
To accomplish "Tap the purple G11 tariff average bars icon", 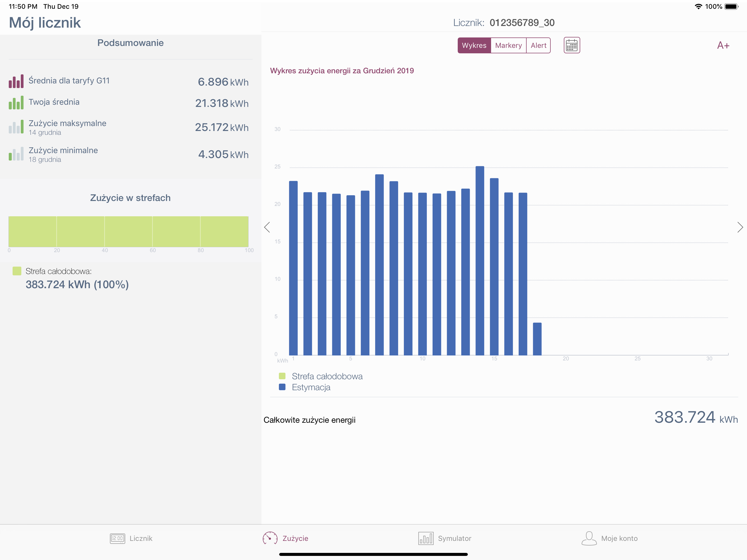I will pos(16,81).
